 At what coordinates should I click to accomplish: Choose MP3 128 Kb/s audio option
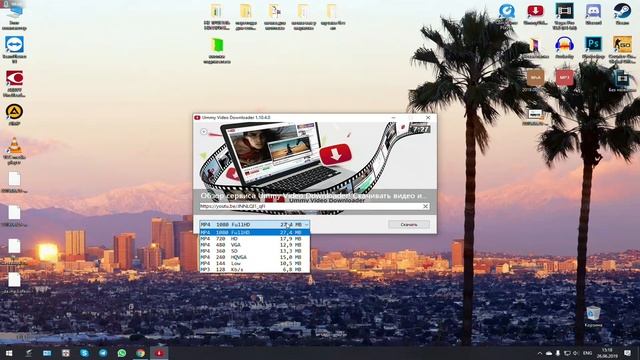pyautogui.click(x=254, y=269)
